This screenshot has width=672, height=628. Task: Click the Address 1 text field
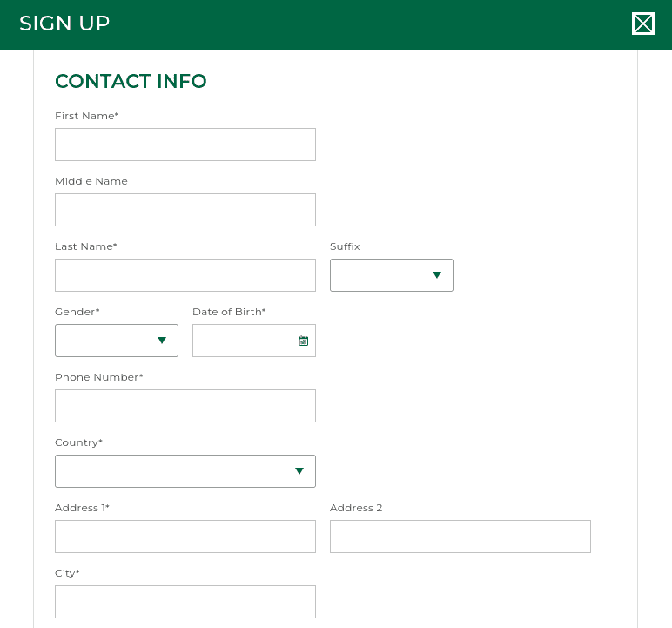click(x=185, y=537)
